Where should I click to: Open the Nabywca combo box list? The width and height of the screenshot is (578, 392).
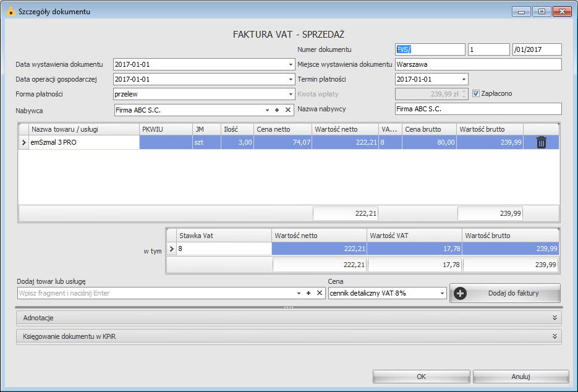click(267, 110)
